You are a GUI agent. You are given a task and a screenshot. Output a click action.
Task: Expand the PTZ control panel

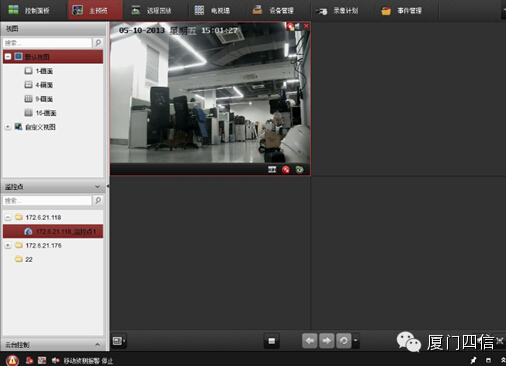(97, 345)
